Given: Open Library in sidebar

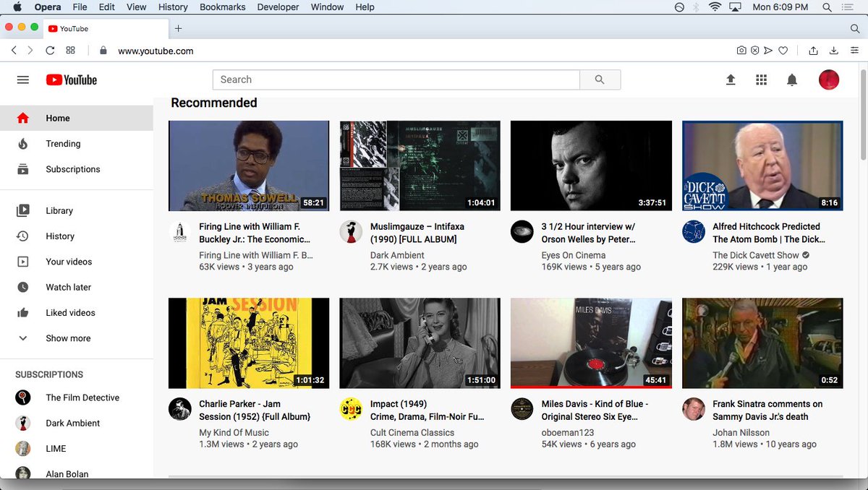Looking at the screenshot, I should coord(77,211).
